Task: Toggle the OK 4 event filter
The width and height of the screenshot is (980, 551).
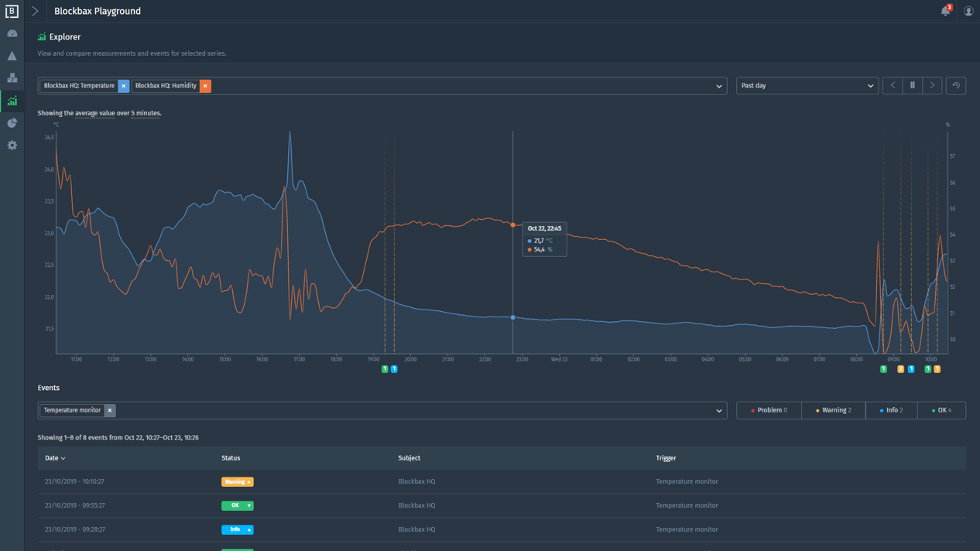Action: pyautogui.click(x=941, y=410)
